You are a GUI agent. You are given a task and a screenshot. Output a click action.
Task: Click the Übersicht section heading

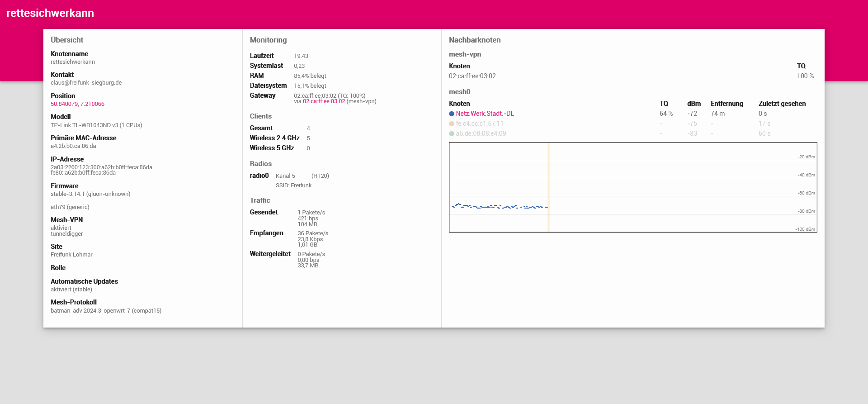pyautogui.click(x=67, y=40)
